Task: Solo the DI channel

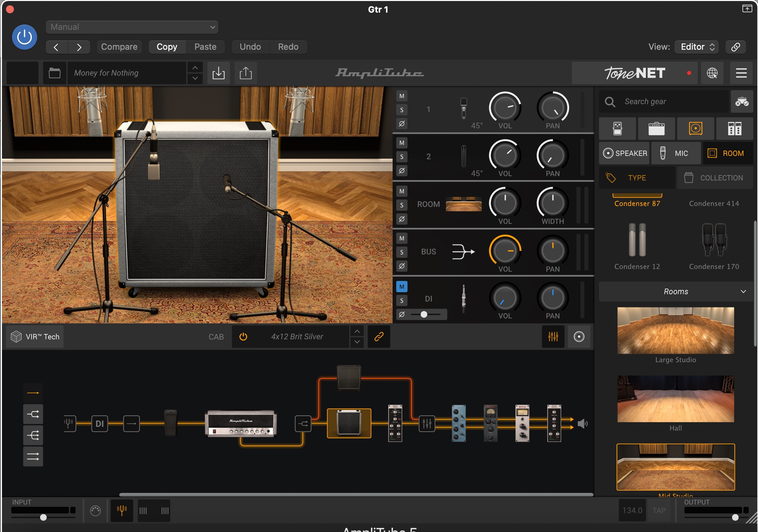Action: [x=402, y=300]
